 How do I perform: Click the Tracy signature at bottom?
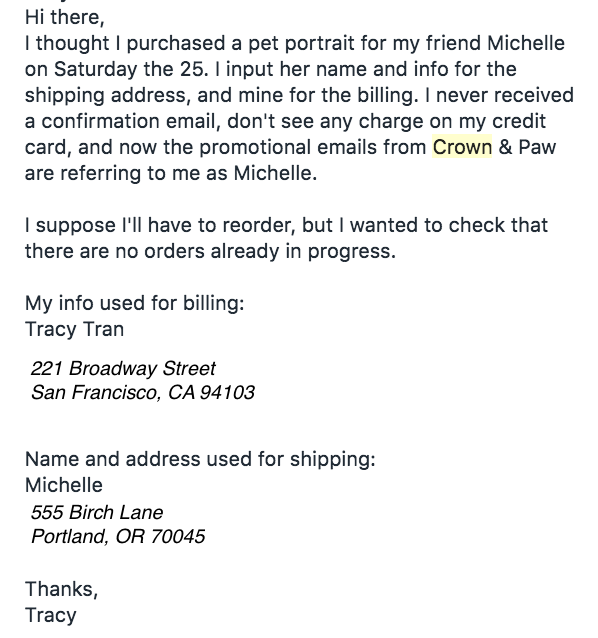[x=50, y=615]
